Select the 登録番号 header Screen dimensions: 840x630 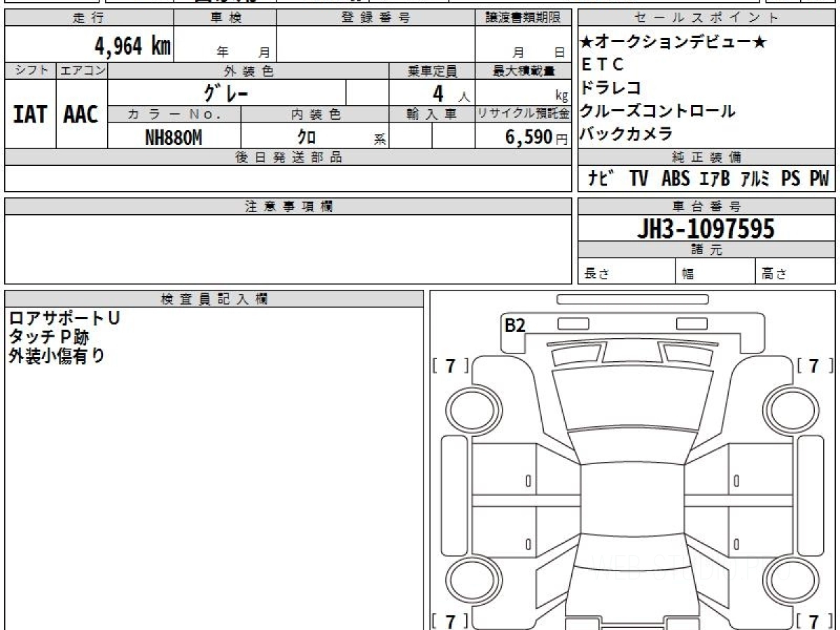tap(375, 18)
